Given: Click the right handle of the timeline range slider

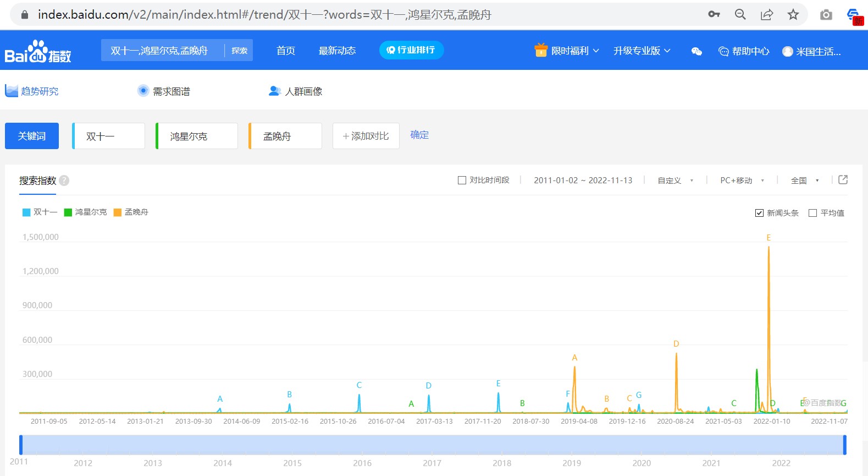Looking at the screenshot, I should (845, 445).
